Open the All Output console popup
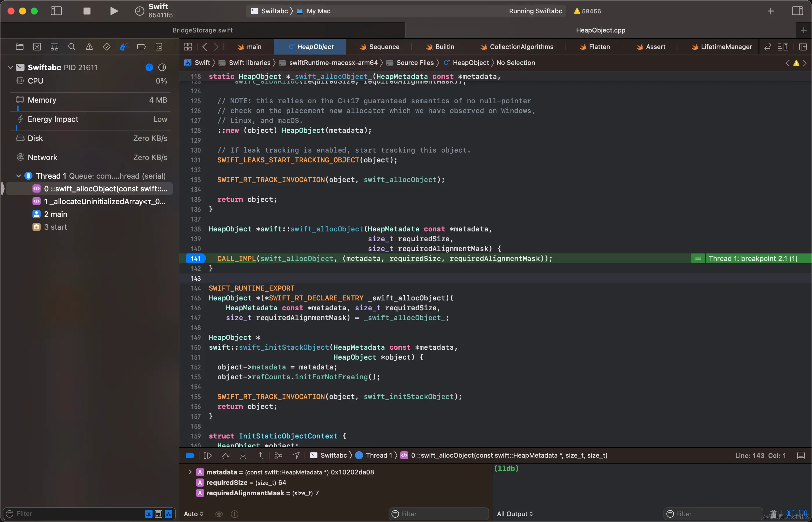This screenshot has width=812, height=522. [515, 514]
